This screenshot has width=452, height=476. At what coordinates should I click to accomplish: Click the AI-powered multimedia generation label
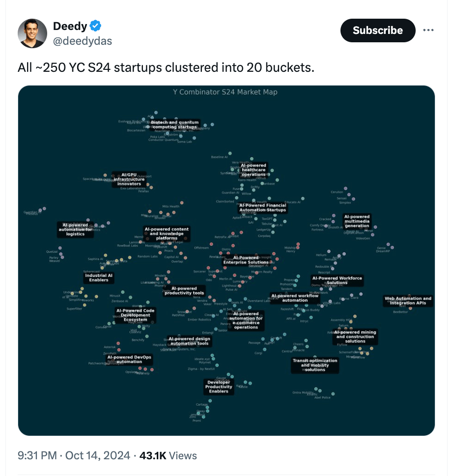pyautogui.click(x=357, y=221)
